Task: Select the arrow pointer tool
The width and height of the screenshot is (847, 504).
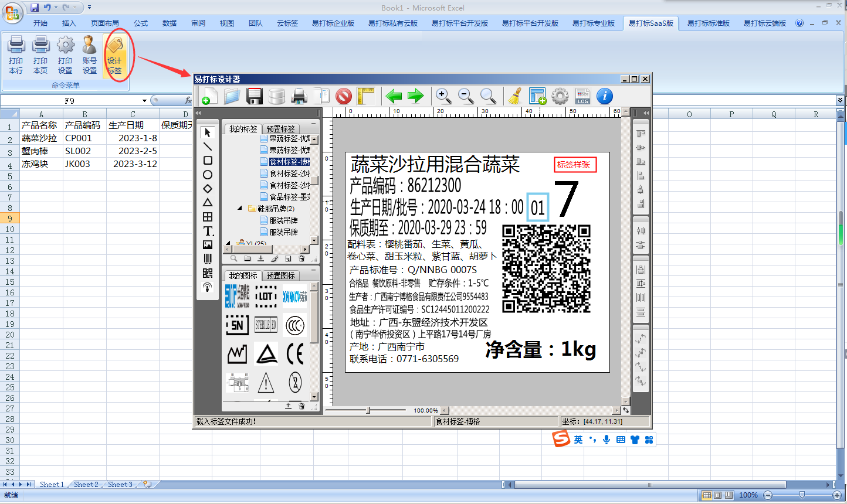Action: click(208, 132)
